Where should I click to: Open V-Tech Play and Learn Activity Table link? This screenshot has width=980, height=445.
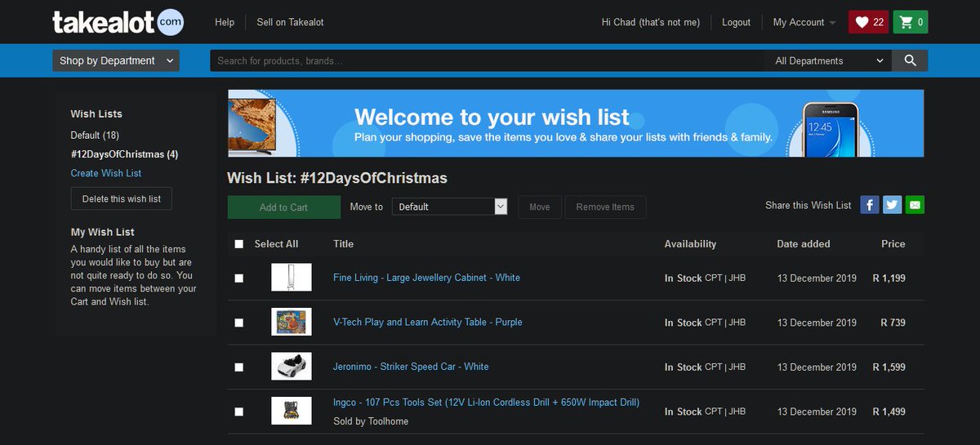[427, 322]
